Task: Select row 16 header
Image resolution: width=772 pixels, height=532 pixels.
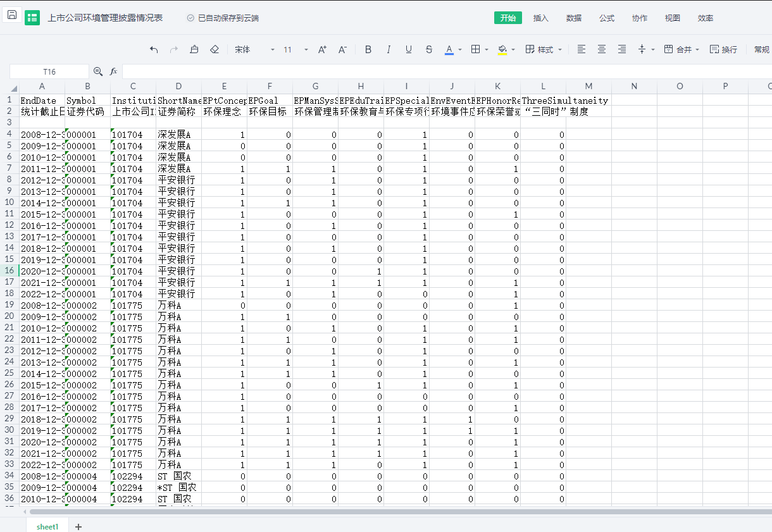Action: click(9, 271)
